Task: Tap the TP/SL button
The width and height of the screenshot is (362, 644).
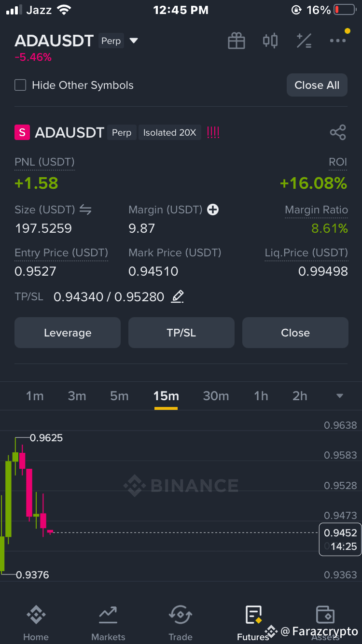Action: [181, 333]
